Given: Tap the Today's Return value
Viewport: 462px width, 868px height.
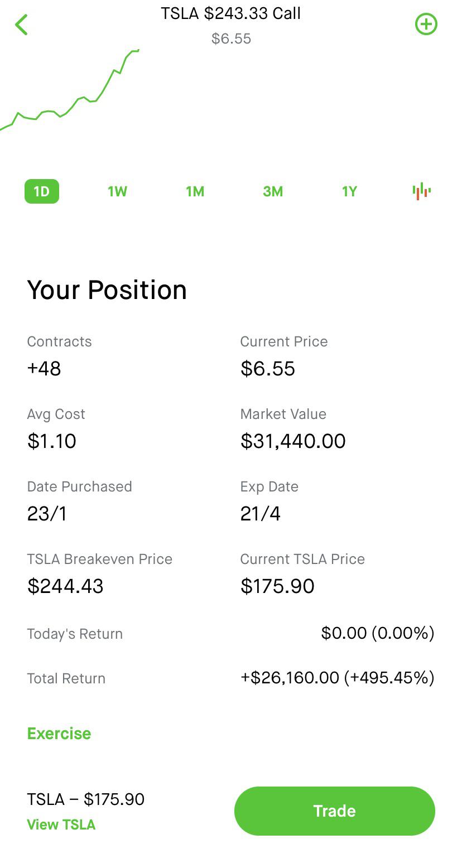Looking at the screenshot, I should [x=377, y=633].
